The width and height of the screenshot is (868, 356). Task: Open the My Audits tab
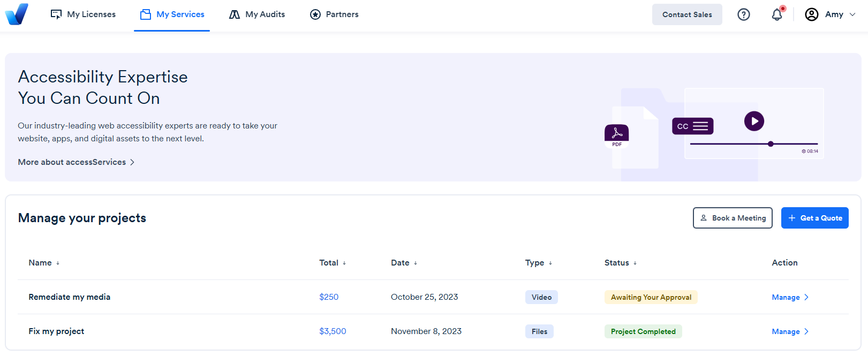(x=257, y=14)
